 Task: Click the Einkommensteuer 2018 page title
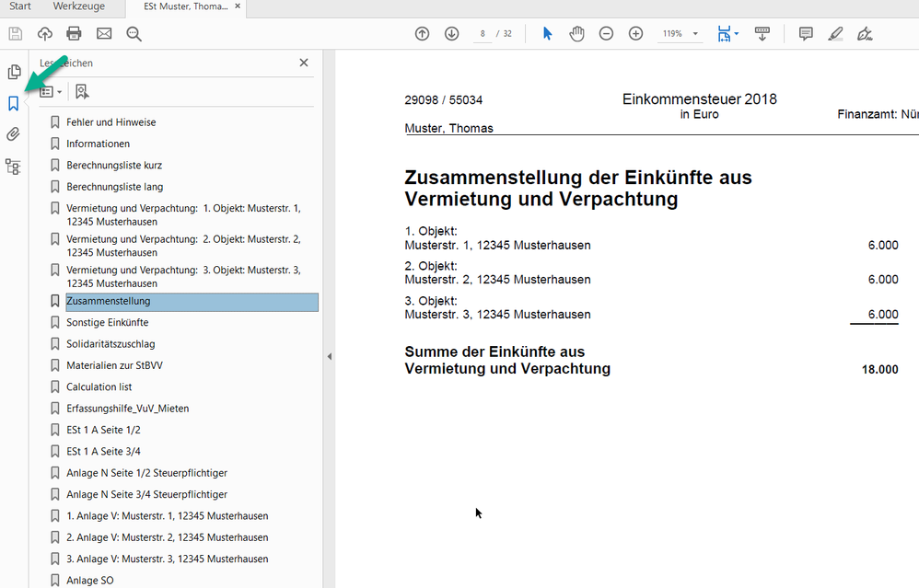click(x=699, y=99)
